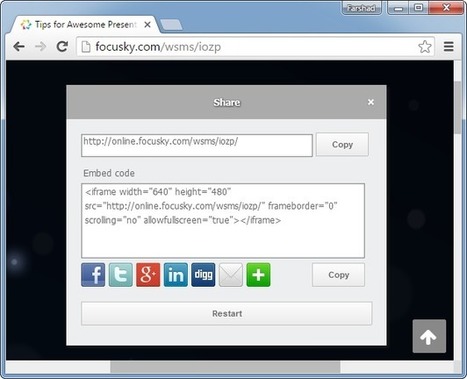Share via the Digg icon
The height and width of the screenshot is (379, 467).
tap(203, 275)
